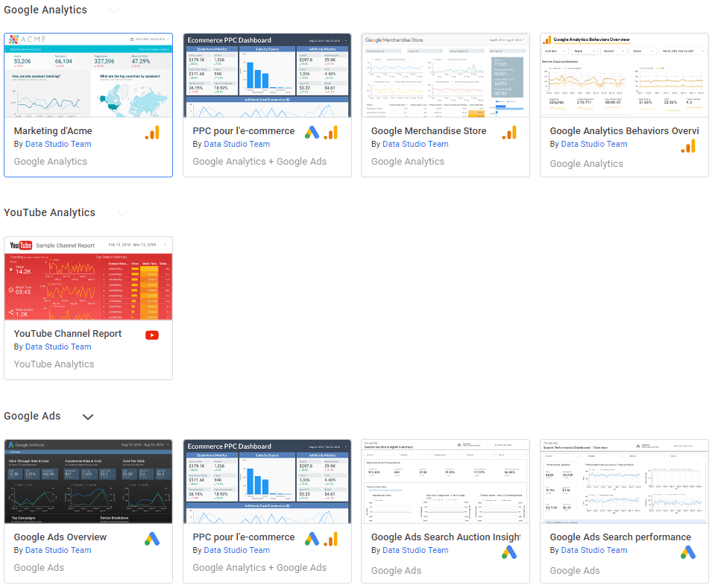Click the Analytics icon on Google Merchandise Store card
The image size is (715, 588).
point(509,133)
